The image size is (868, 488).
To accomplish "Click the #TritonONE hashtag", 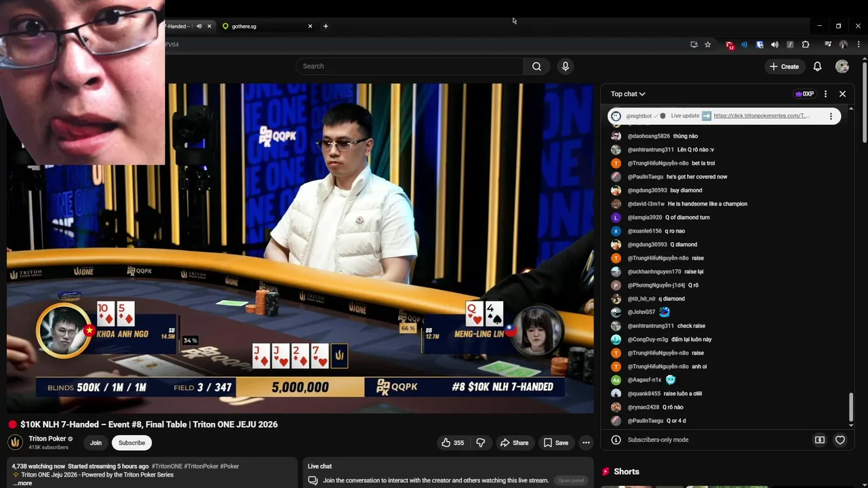I will coord(167,466).
